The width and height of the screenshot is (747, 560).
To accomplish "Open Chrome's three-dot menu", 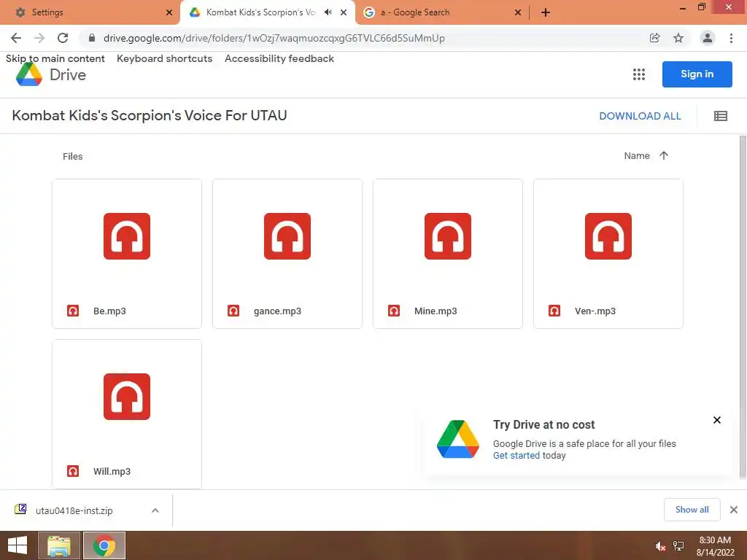I will point(731,38).
